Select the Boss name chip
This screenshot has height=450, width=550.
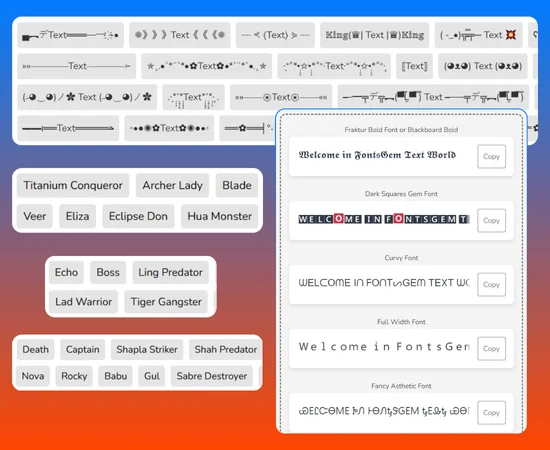tap(108, 272)
